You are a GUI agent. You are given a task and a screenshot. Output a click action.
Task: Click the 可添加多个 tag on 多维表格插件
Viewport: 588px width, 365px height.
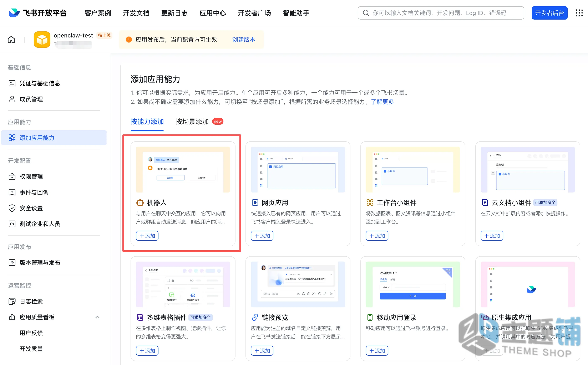click(x=201, y=317)
